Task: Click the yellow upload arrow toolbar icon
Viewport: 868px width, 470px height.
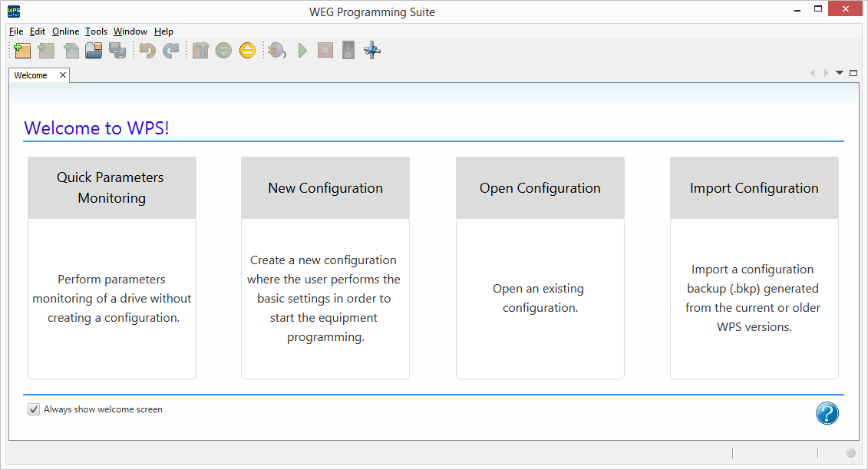Action: tap(246, 51)
